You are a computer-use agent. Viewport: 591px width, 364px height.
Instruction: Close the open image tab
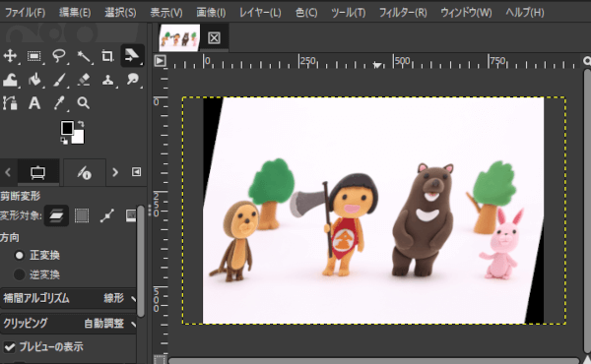coord(214,38)
